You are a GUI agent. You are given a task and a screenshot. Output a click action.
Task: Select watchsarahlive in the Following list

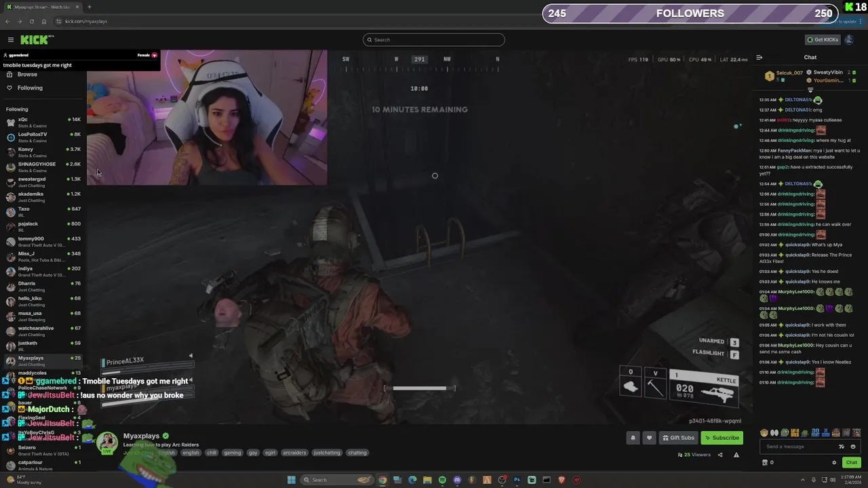pos(43,331)
